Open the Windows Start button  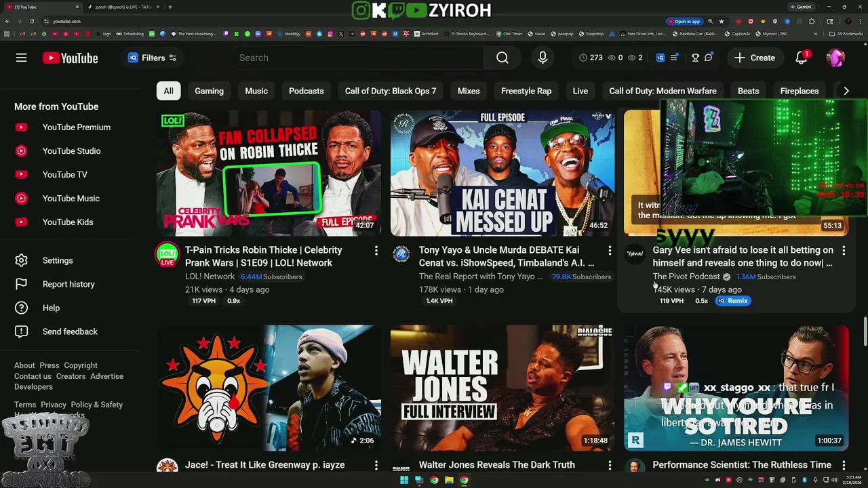404,480
